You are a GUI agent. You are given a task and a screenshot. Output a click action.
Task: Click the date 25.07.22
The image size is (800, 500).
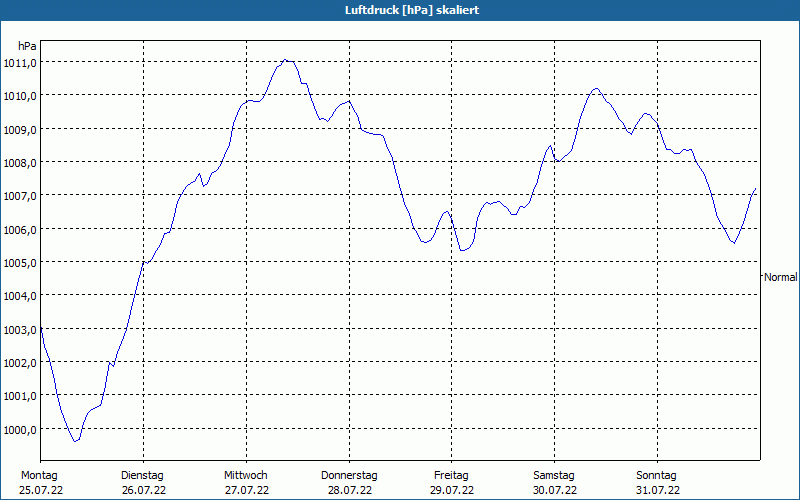point(41,490)
